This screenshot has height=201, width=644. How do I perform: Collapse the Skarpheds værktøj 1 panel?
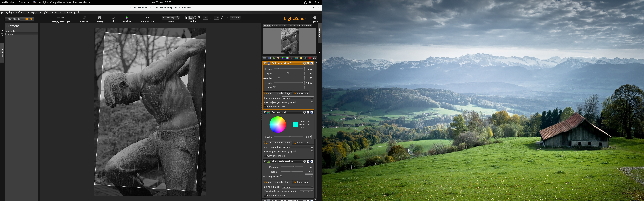[x=265, y=161]
